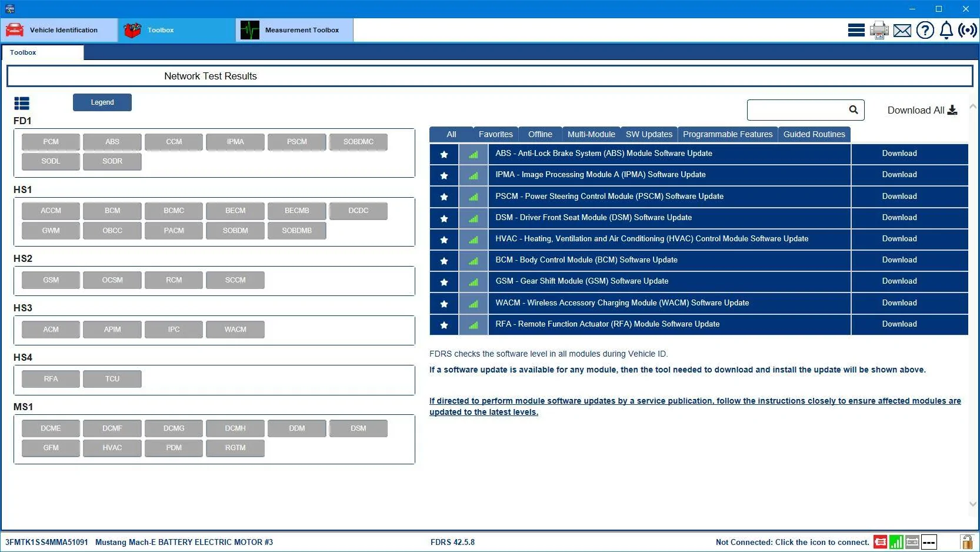This screenshot has height=552, width=980.
Task: Open the Measurement Toolbox tab
Action: tap(295, 30)
